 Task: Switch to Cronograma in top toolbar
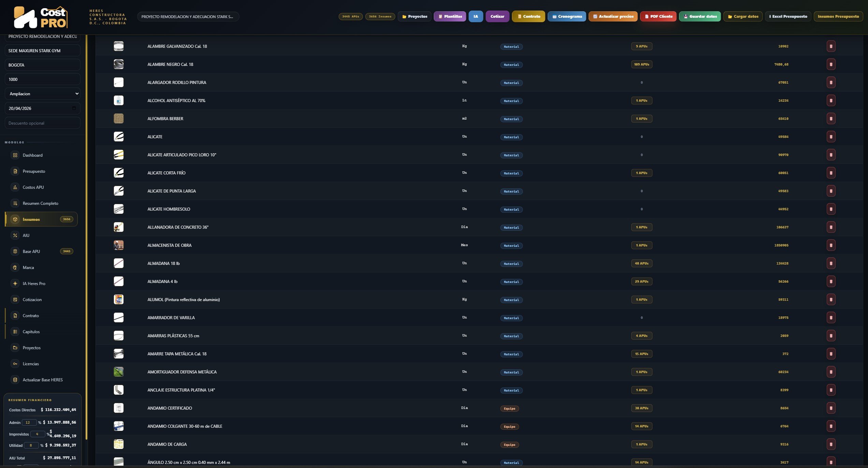point(567,16)
